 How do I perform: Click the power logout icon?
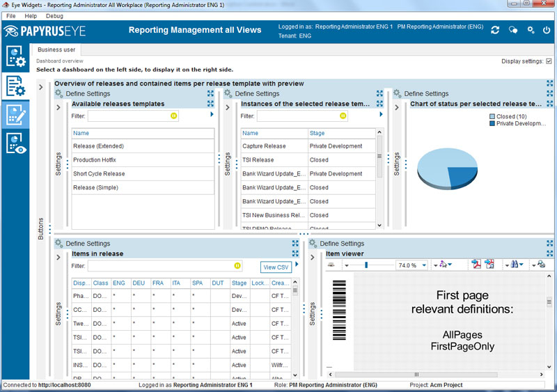point(547,30)
